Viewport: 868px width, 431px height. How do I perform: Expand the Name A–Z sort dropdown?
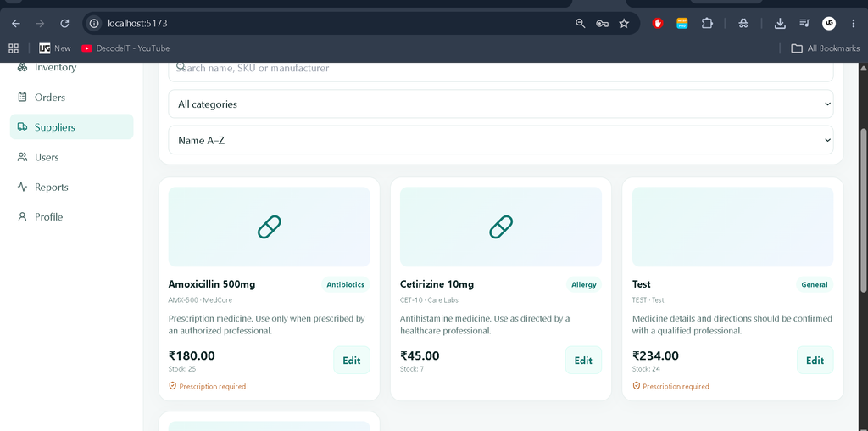500,140
